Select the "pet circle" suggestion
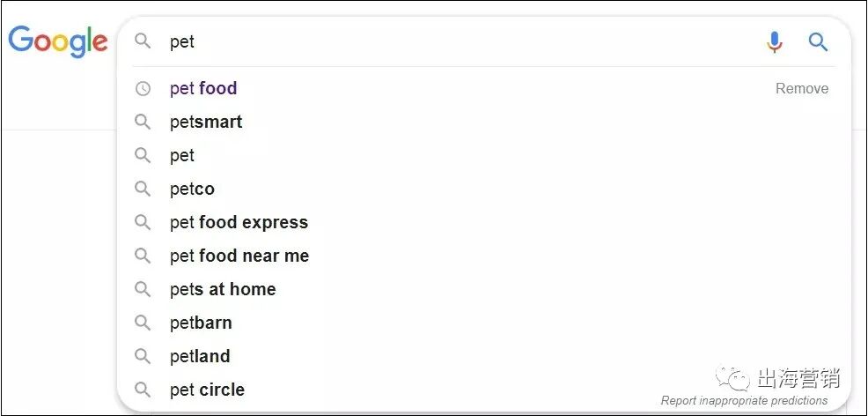The height and width of the screenshot is (416, 868). (207, 390)
